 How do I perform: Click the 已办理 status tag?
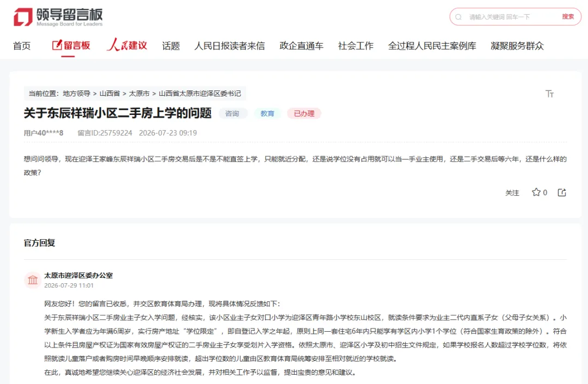(304, 113)
